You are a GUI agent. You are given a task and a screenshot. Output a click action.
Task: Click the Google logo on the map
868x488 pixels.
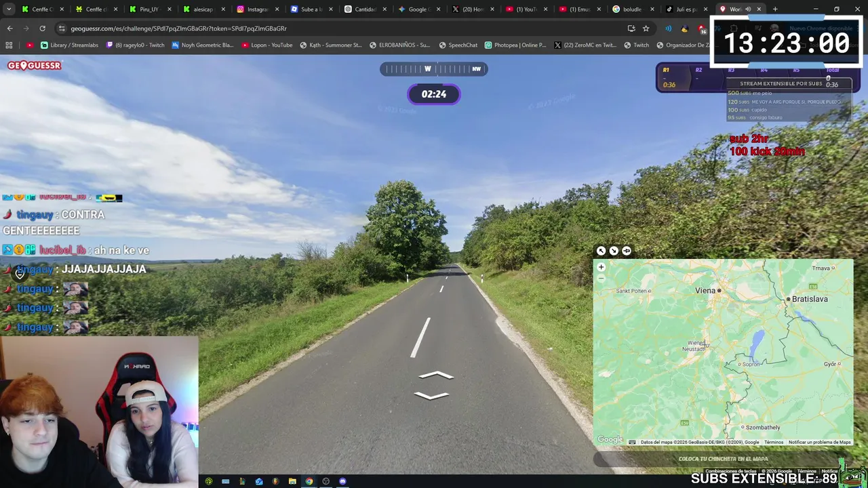(610, 440)
